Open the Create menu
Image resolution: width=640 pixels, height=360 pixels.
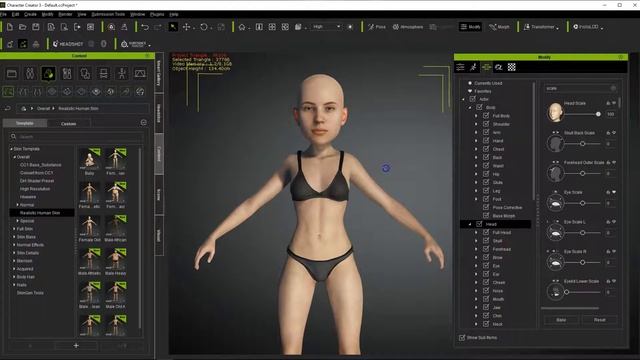(x=30, y=14)
